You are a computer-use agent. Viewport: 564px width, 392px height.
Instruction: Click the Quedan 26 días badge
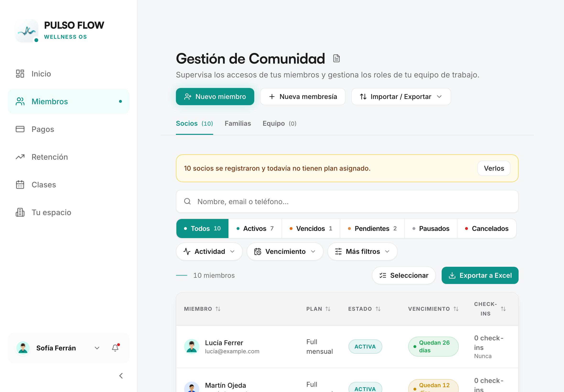pyautogui.click(x=433, y=346)
